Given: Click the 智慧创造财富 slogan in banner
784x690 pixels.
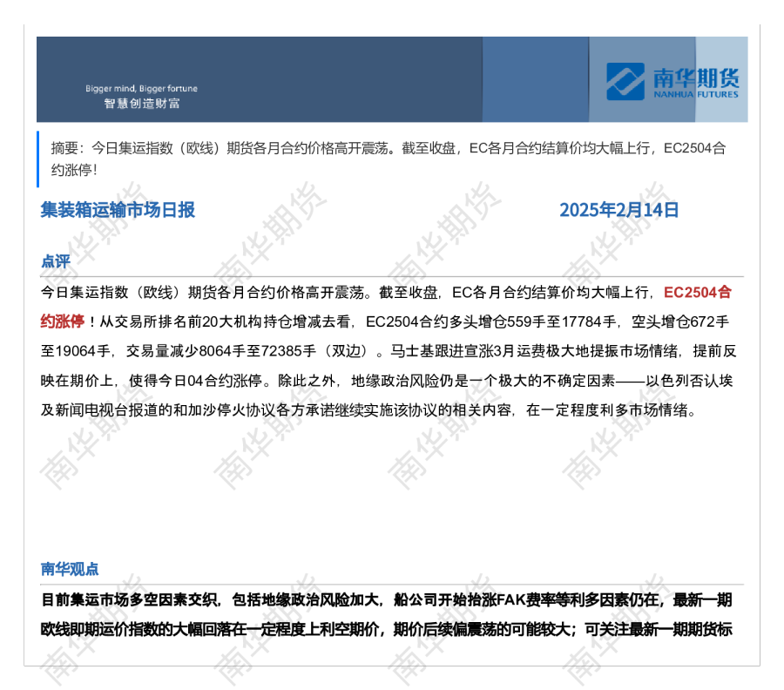Looking at the screenshot, I should tap(141, 104).
